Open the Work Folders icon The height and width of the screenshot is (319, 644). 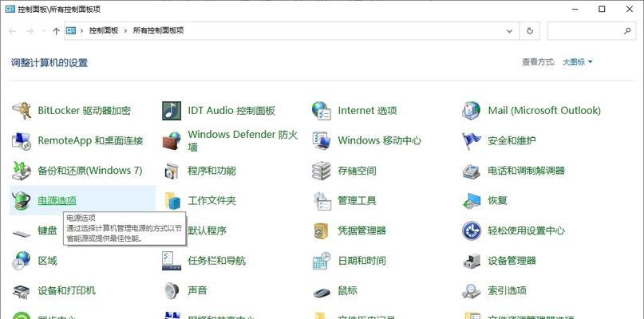(x=172, y=201)
